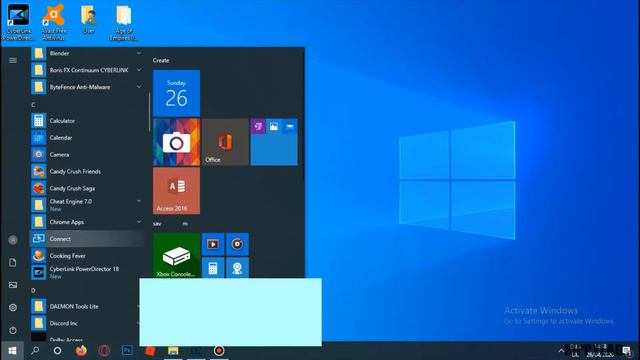Launch Cooking Fever from the list
Viewport: 640px width, 360px height.
click(87, 256)
